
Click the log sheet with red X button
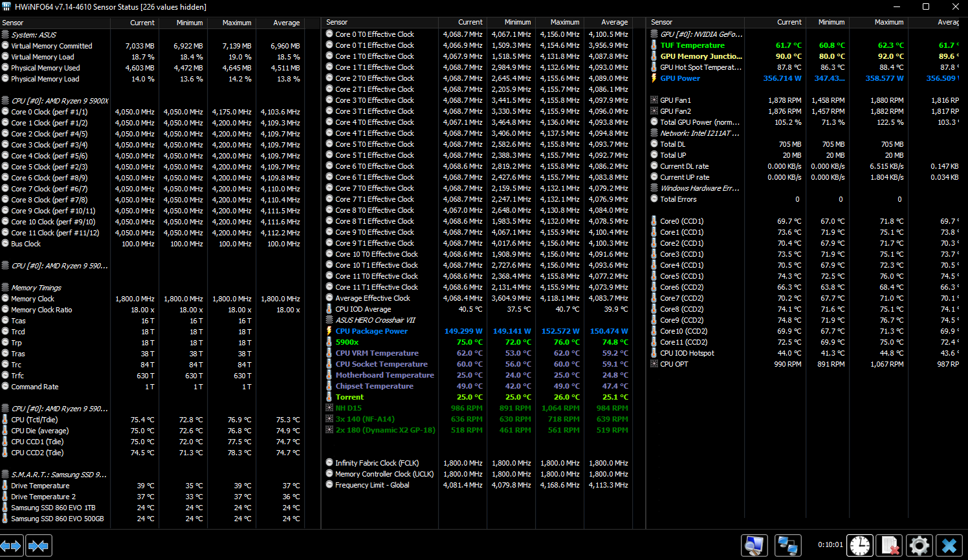(890, 545)
